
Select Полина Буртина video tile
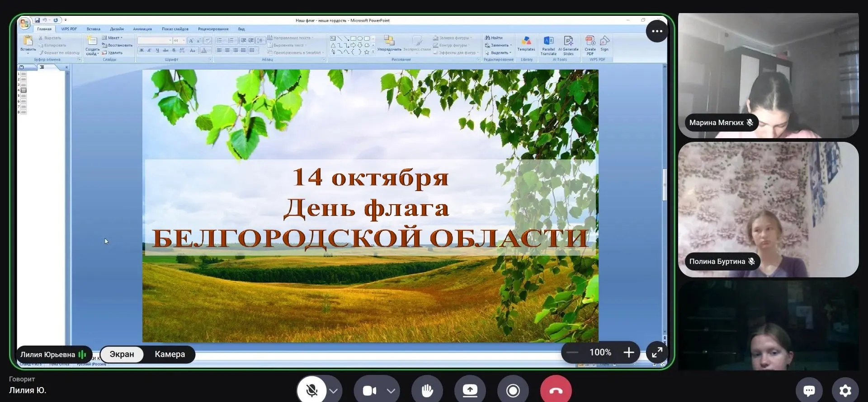click(x=768, y=210)
